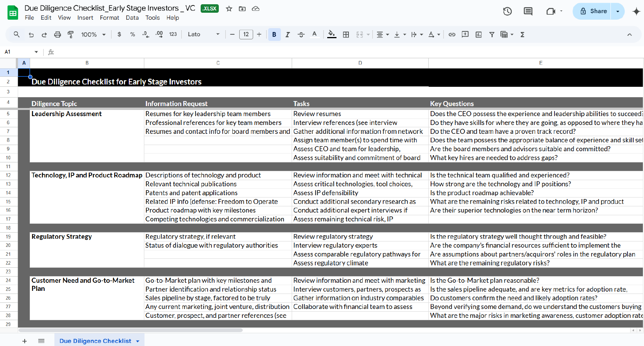Open the Edit menu

click(46, 18)
